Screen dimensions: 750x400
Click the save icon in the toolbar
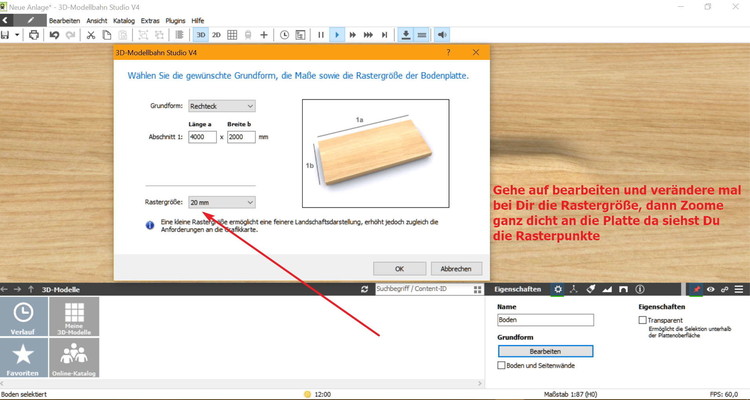(6, 35)
